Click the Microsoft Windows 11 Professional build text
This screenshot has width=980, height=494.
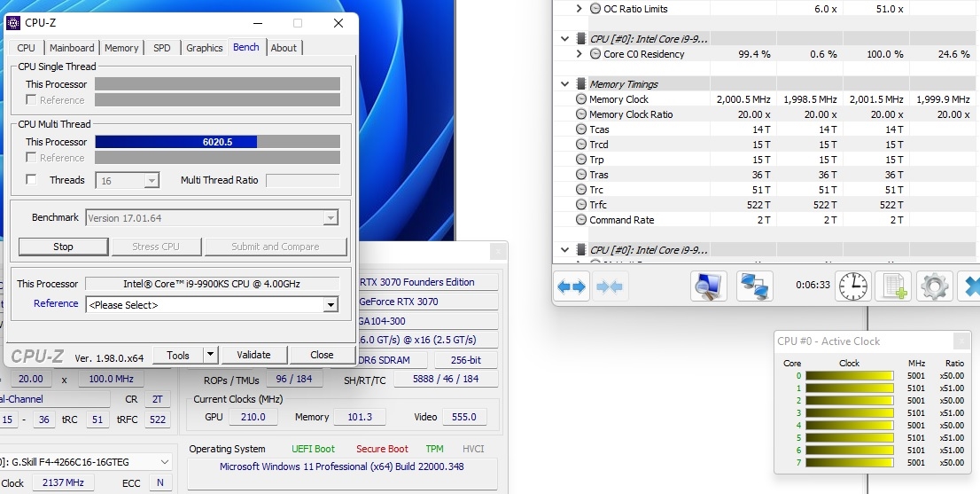pyautogui.click(x=342, y=467)
